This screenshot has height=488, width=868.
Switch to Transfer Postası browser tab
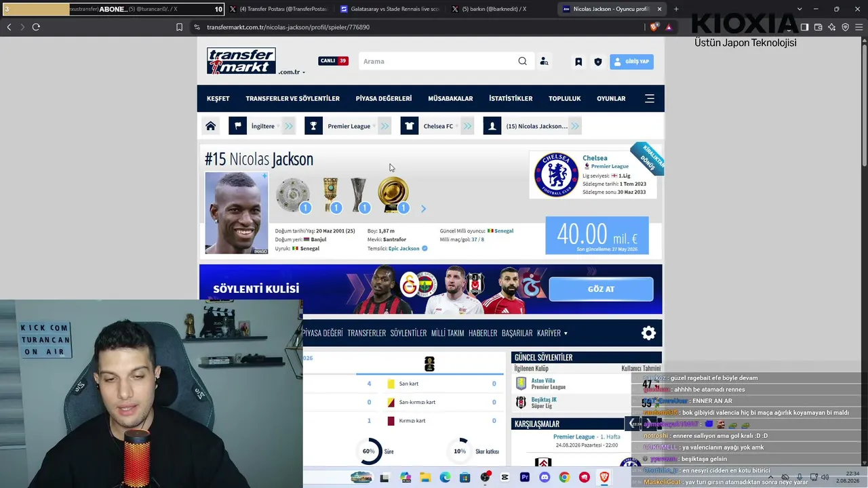click(278, 9)
